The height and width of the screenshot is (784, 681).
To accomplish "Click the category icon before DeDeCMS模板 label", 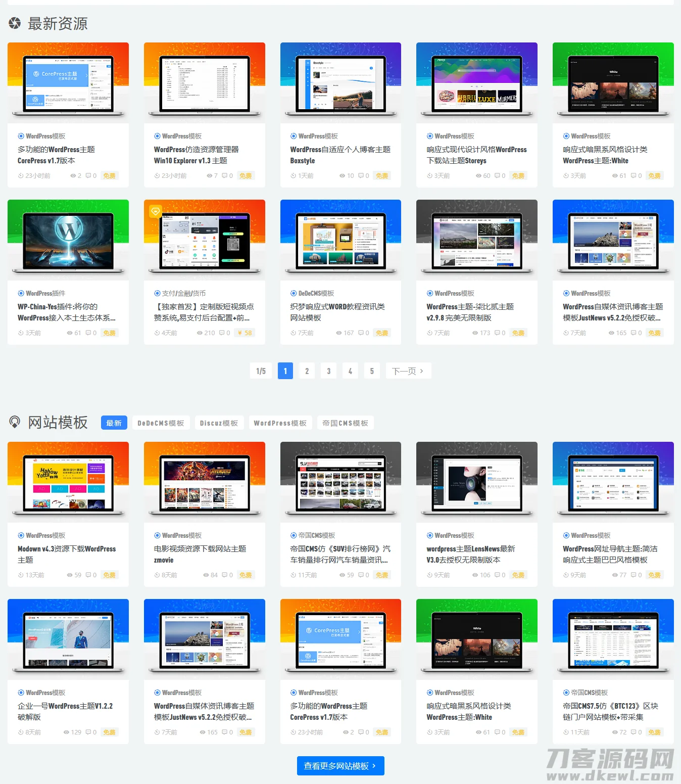I will pyautogui.click(x=294, y=293).
